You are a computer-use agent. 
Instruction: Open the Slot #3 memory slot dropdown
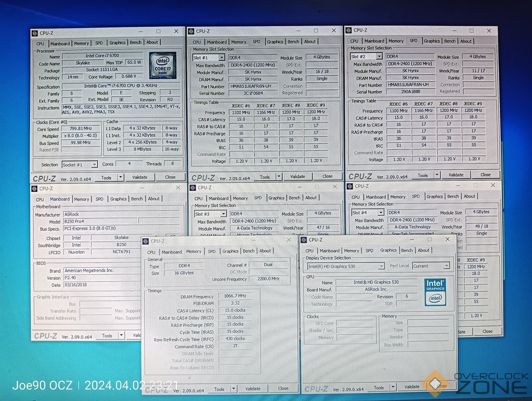coord(223,214)
